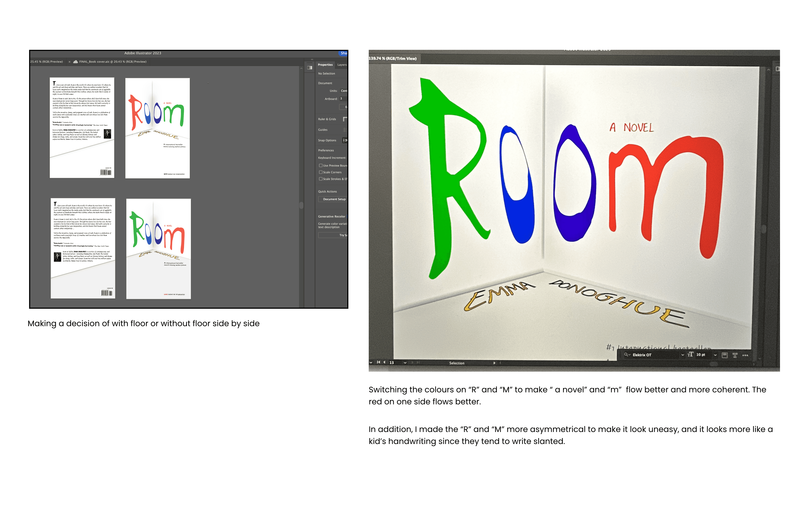
Task: Click the "Adobe Illustrator 2023" window title
Action: [143, 53]
